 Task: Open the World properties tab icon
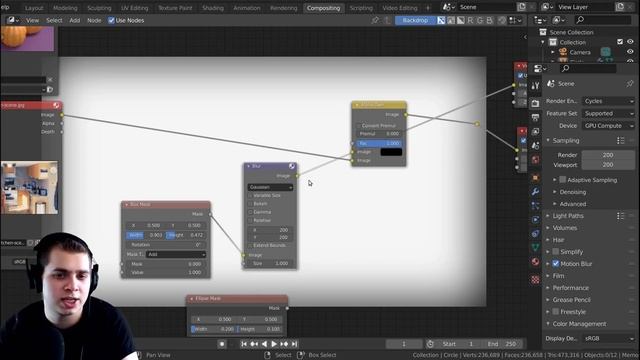click(536, 160)
